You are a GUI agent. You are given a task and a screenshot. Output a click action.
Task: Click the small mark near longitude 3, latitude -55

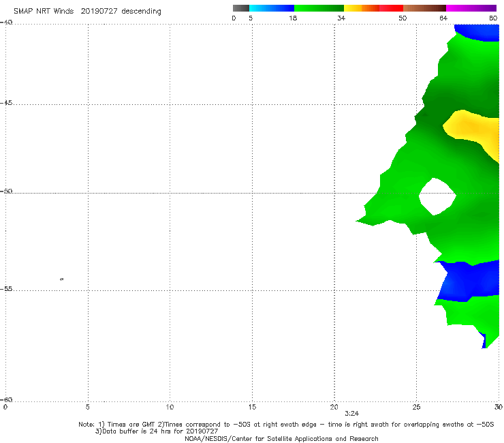click(62, 279)
